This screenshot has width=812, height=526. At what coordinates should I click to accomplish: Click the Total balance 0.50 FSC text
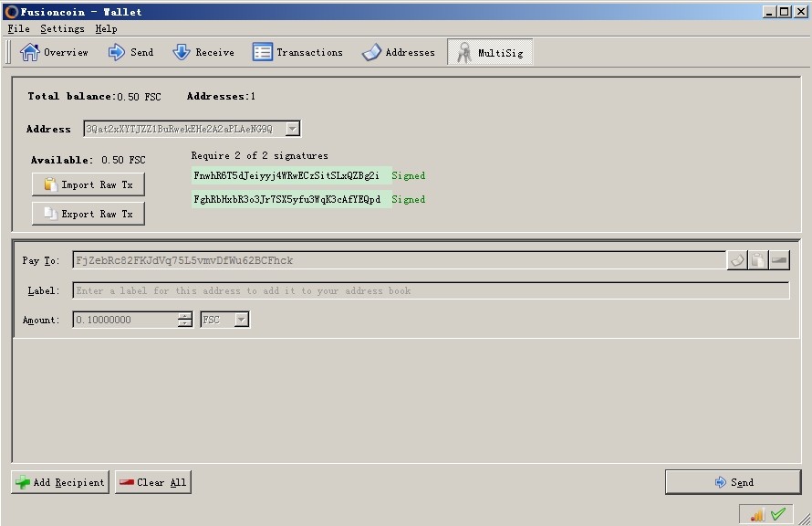pyautogui.click(x=94, y=97)
